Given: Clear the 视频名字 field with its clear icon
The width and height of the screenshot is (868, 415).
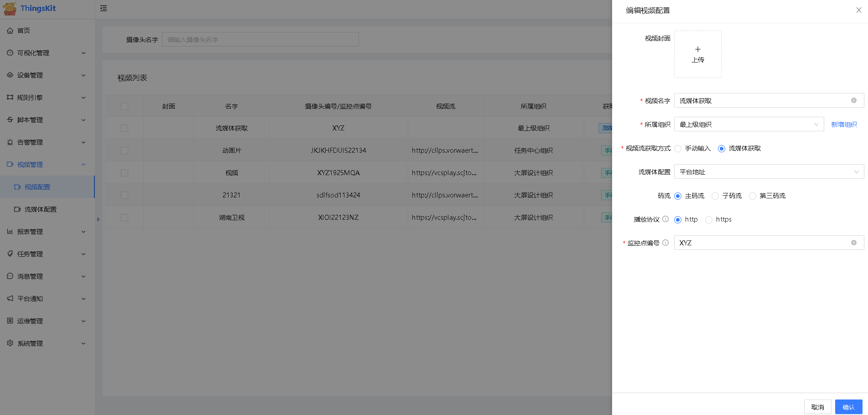Looking at the screenshot, I should click(854, 101).
